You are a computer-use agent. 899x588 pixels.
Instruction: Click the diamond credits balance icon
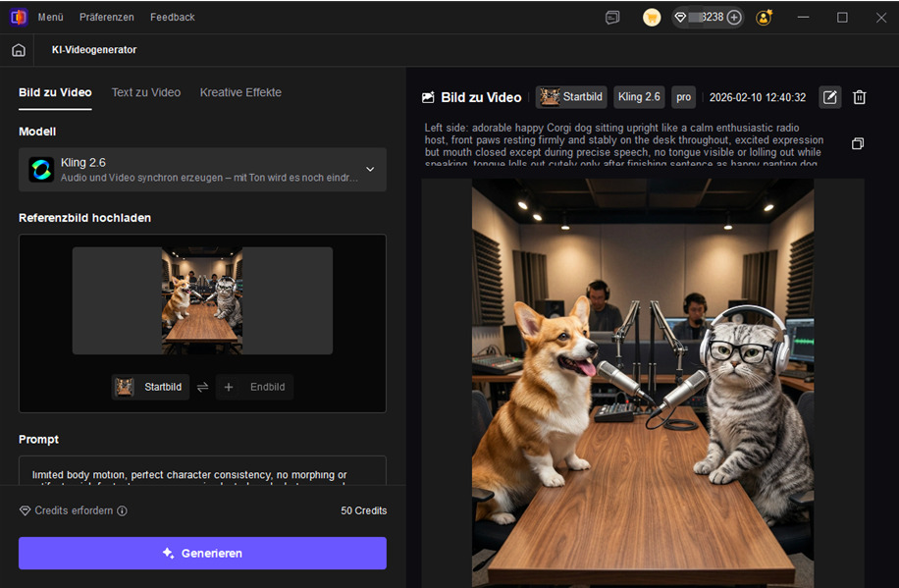pyautogui.click(x=680, y=18)
